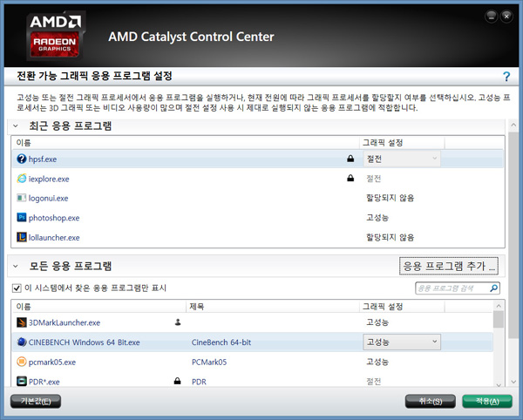Image resolution: width=523 pixels, height=420 pixels.
Task: Click the logonui.exe application icon
Action: click(21, 198)
